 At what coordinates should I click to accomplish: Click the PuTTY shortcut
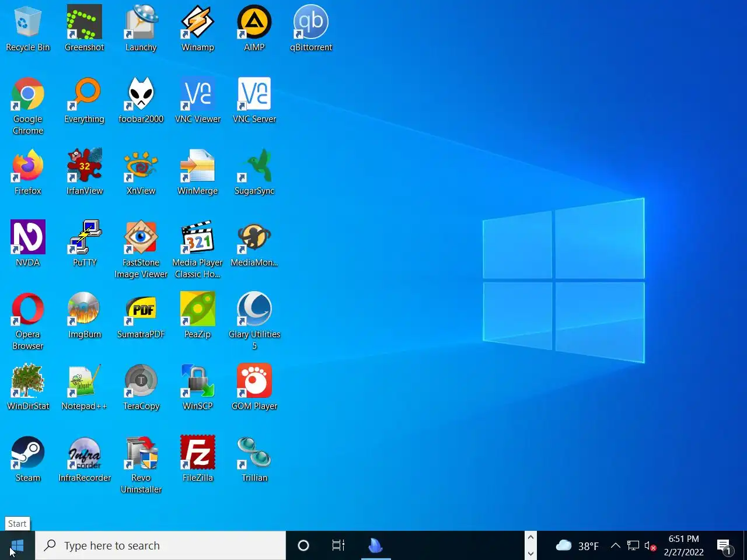pos(84,244)
